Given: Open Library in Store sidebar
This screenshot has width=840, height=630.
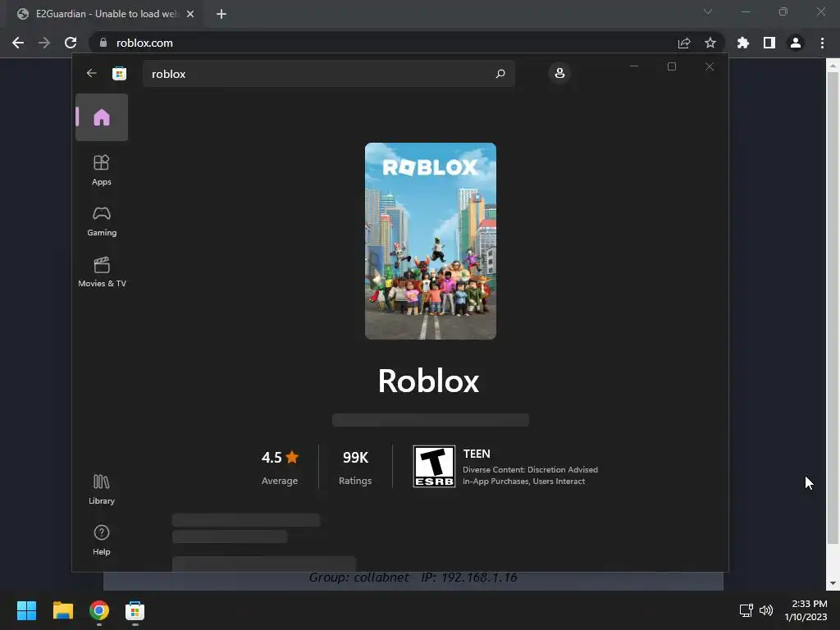Looking at the screenshot, I should coord(102,490).
